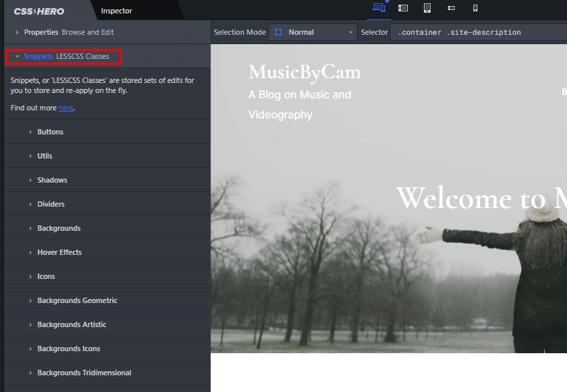This screenshot has height=392, width=567.
Task: Click the selection mode dashed-square icon
Action: click(278, 32)
